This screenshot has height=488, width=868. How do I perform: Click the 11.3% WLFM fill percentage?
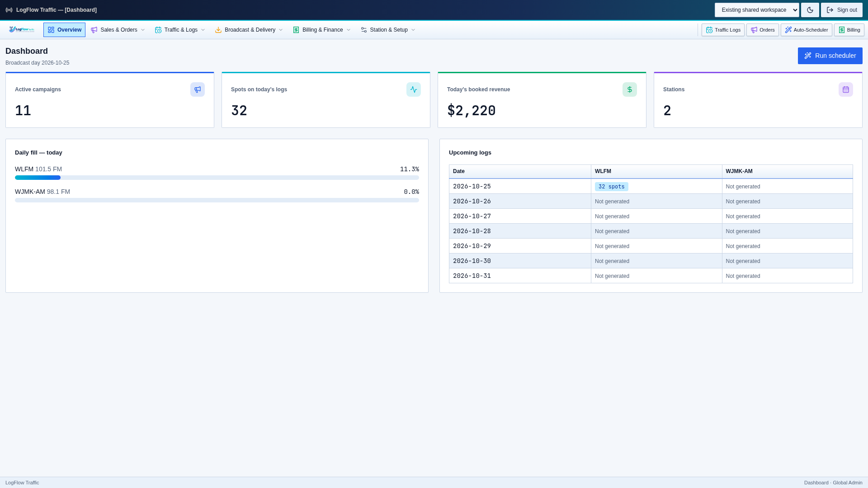pos(410,169)
